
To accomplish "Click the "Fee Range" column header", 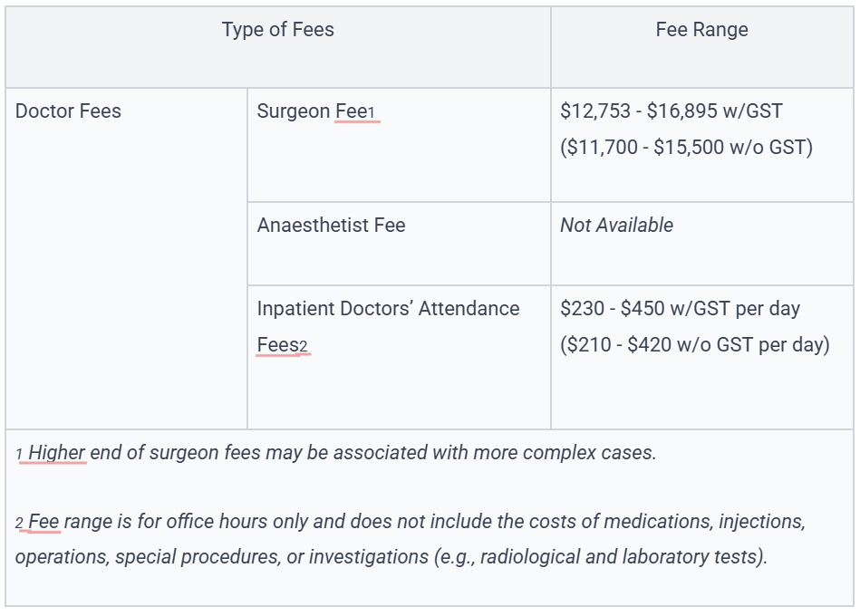I will click(x=701, y=30).
